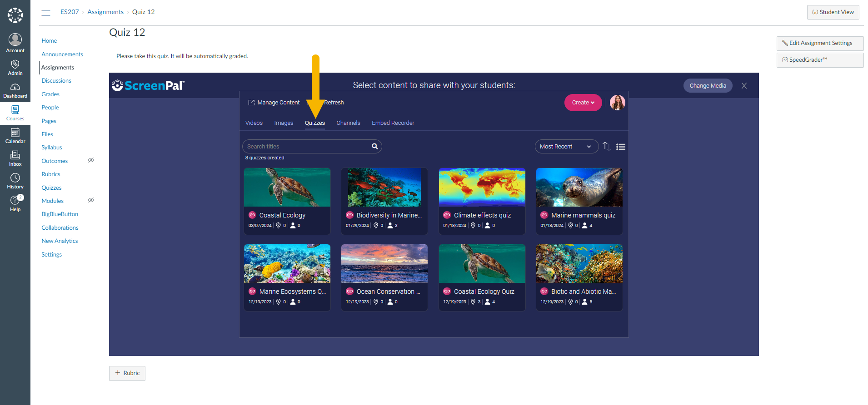Select the Biodiversity in Marine quiz thumbnail

tap(384, 187)
